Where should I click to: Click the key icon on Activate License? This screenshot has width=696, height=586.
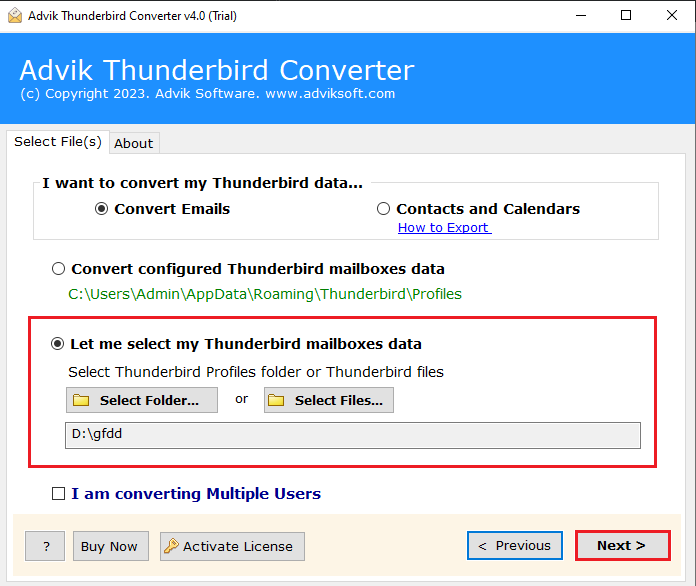pos(171,546)
